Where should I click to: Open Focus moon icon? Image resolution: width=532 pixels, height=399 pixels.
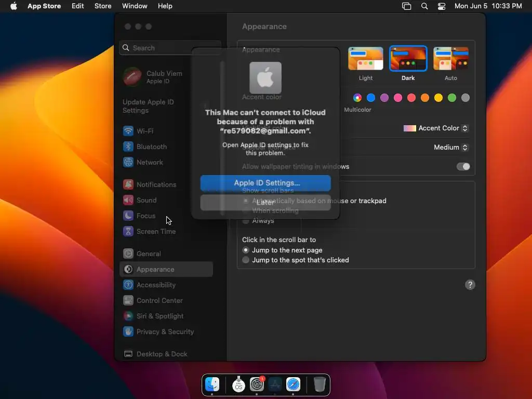click(x=128, y=216)
